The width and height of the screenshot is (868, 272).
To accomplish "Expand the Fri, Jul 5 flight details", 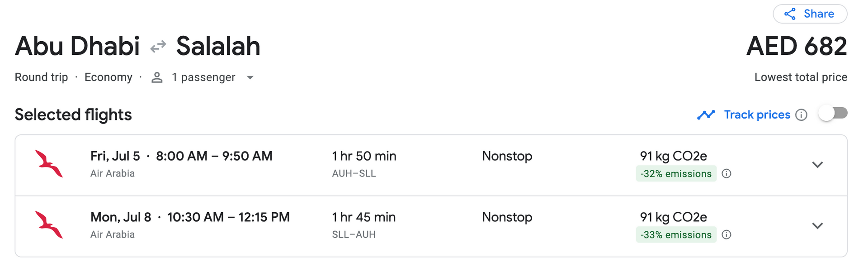I will (x=817, y=165).
